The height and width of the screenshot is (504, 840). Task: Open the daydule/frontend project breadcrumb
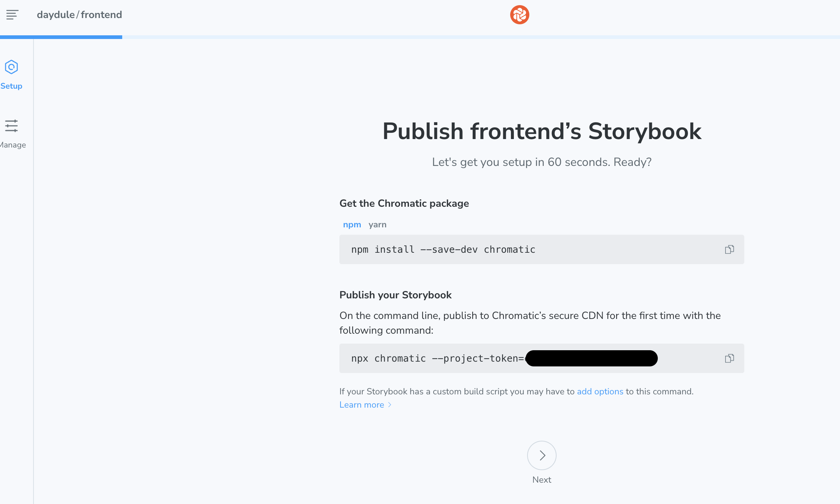click(x=79, y=15)
